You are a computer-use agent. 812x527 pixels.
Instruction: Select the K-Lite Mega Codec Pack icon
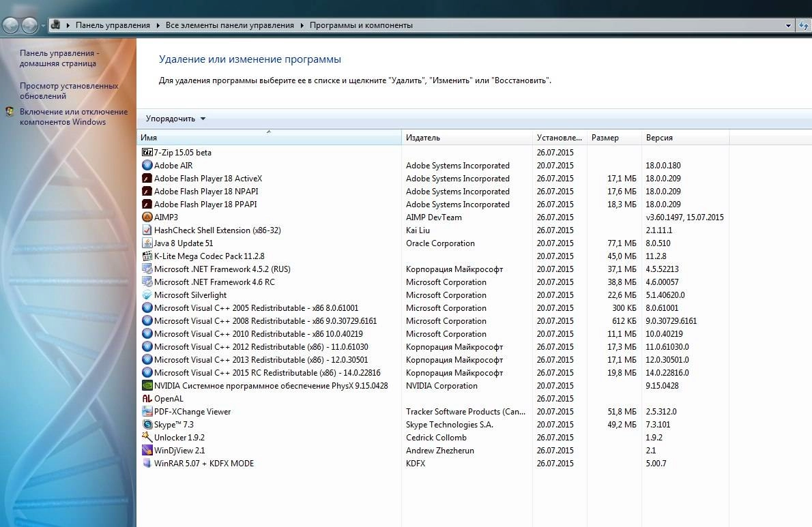point(147,256)
